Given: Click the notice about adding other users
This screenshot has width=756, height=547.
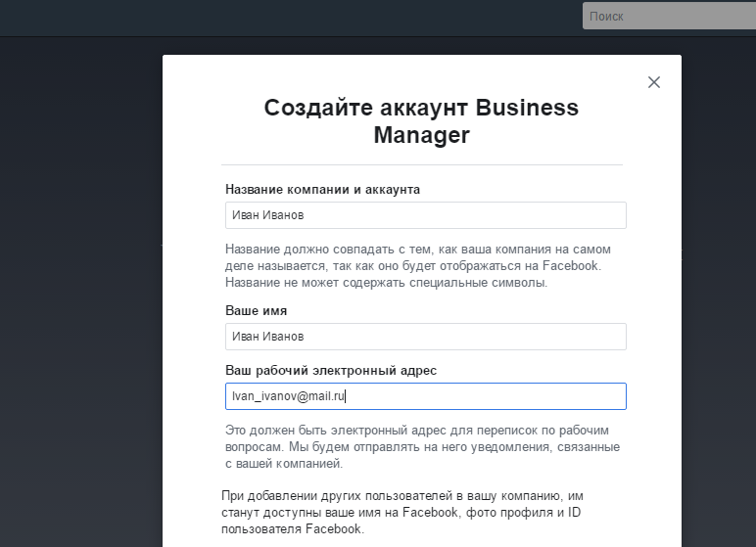Looking at the screenshot, I should [x=402, y=513].
